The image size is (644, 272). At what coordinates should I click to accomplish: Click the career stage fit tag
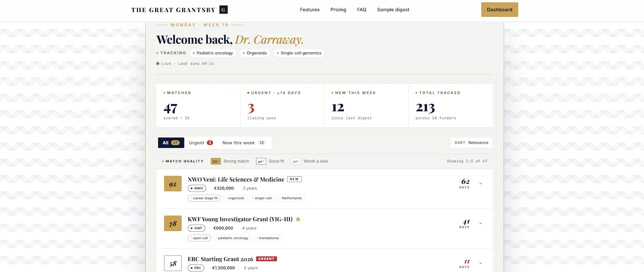(204, 198)
